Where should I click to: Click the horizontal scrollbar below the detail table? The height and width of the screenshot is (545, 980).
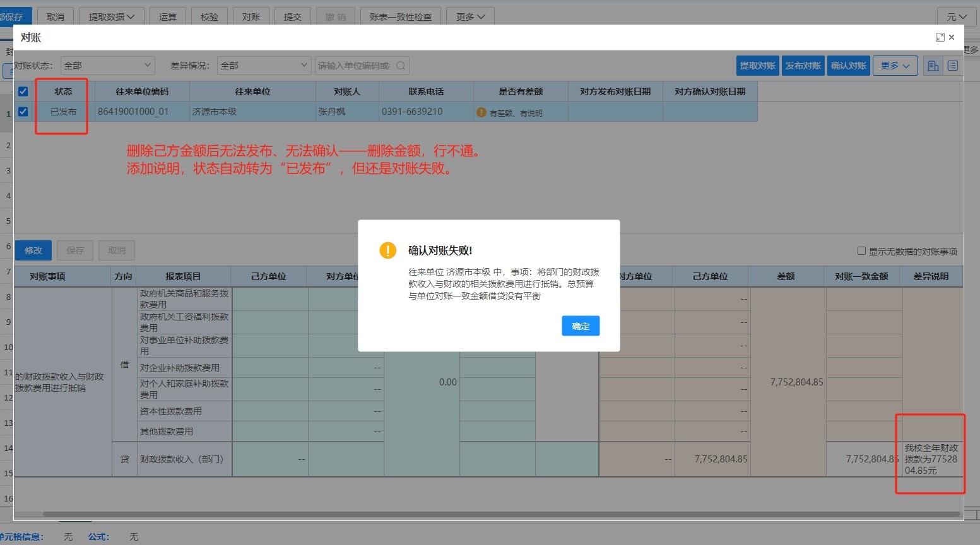(x=501, y=514)
